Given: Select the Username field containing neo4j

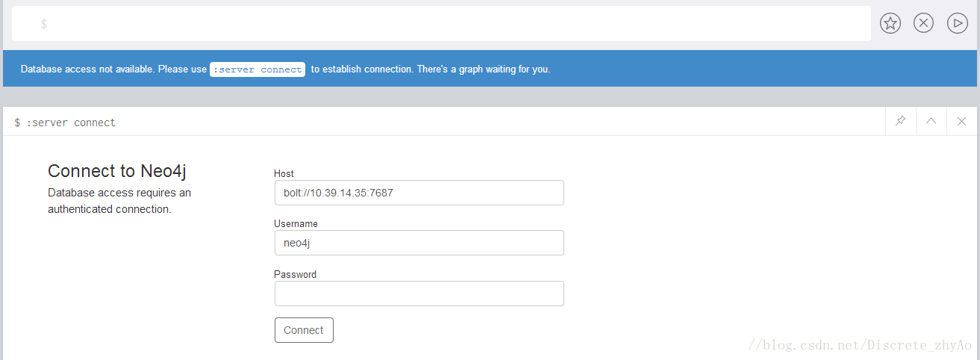Looking at the screenshot, I should (419, 243).
